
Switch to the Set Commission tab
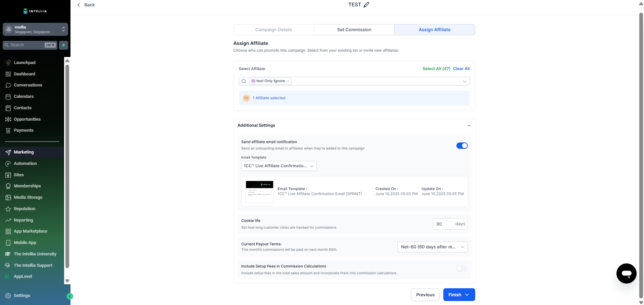click(354, 30)
